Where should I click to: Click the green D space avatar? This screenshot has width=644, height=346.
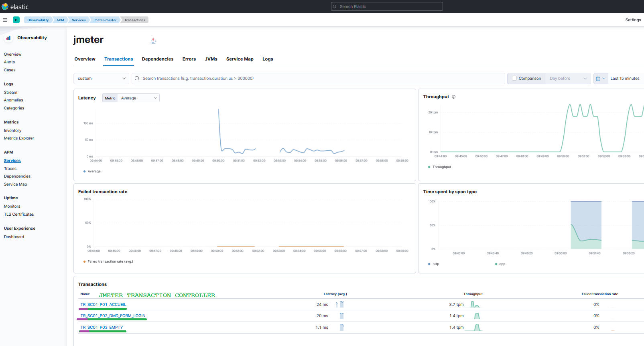pos(16,20)
